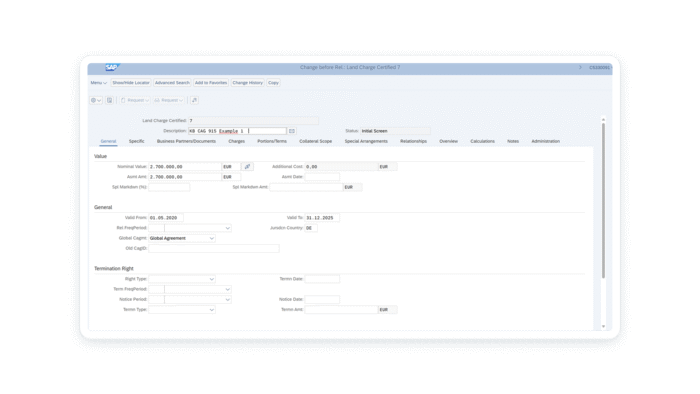The height and width of the screenshot is (394, 700).
Task: Click the SAP logo icon
Action: 112,67
